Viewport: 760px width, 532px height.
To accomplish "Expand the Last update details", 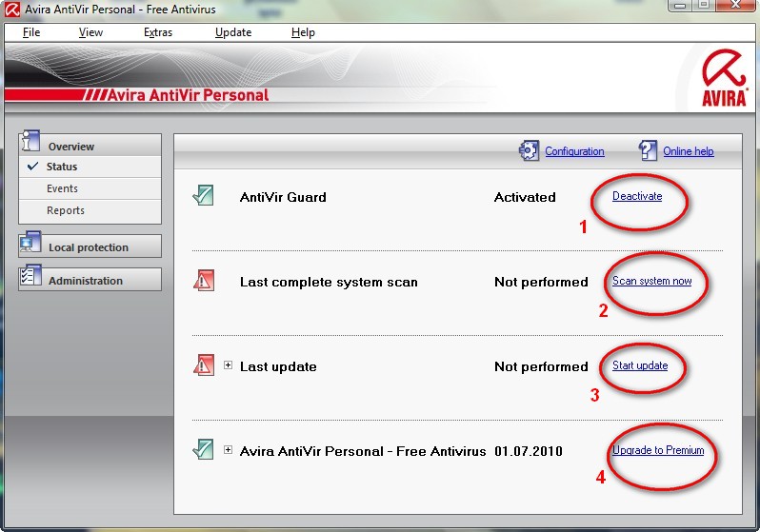I will (228, 365).
